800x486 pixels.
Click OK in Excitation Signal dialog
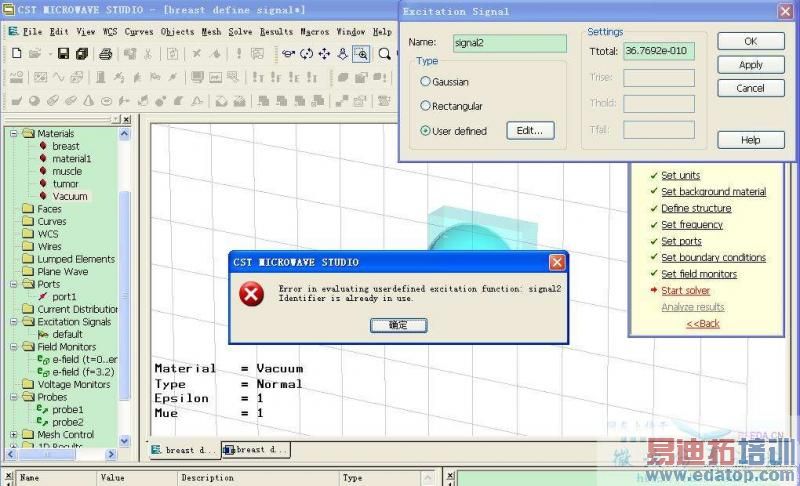(751, 41)
